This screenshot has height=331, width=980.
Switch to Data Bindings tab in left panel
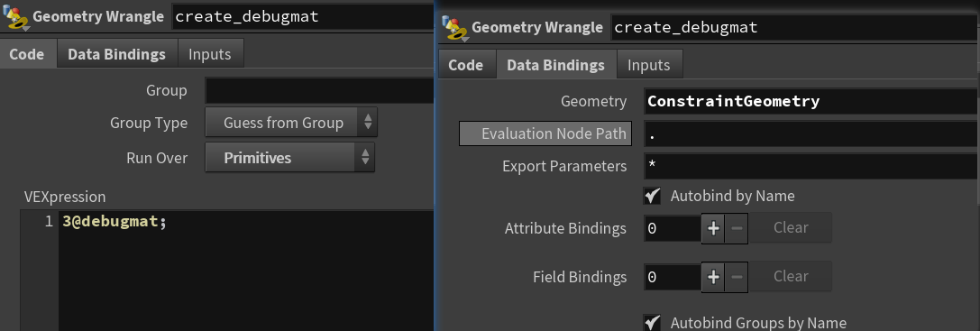point(117,54)
